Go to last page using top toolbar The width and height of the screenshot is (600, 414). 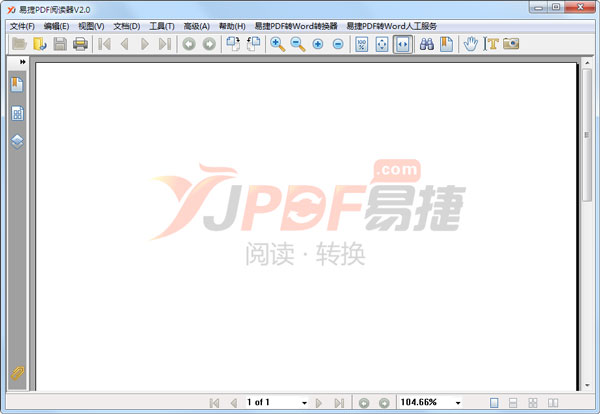coord(165,44)
